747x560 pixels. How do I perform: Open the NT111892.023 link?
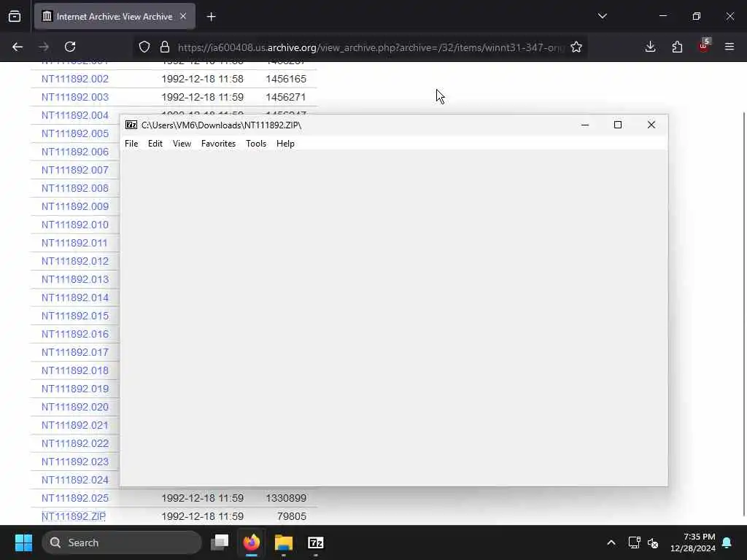[75, 462]
